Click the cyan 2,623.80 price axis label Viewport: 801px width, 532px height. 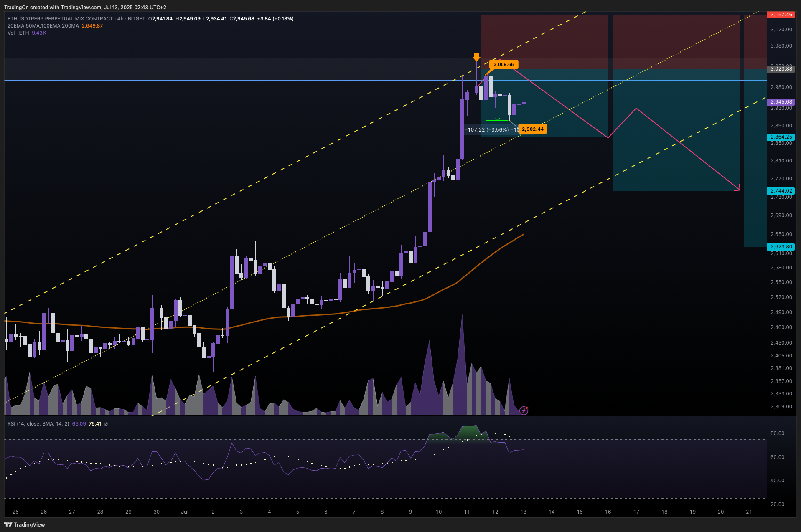tap(781, 247)
